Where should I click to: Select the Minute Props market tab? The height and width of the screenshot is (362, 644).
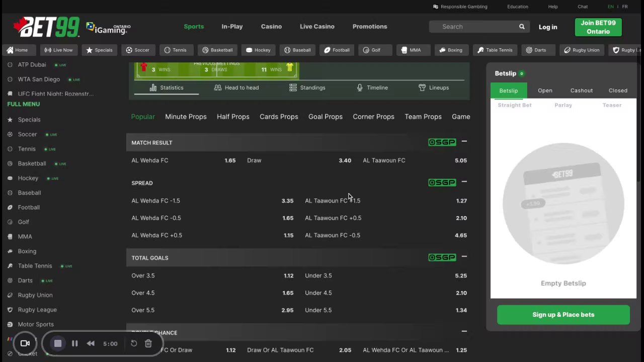point(186,117)
